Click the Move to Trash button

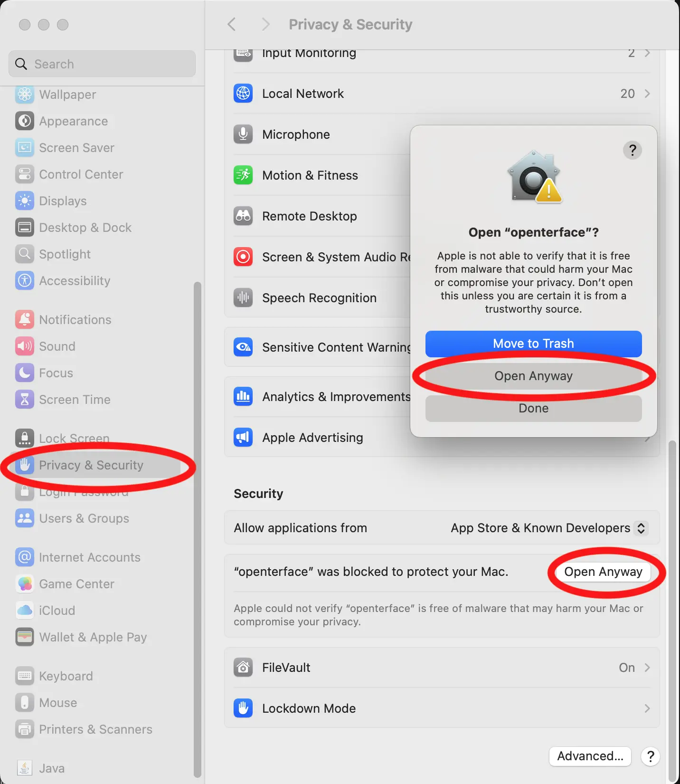click(x=533, y=344)
